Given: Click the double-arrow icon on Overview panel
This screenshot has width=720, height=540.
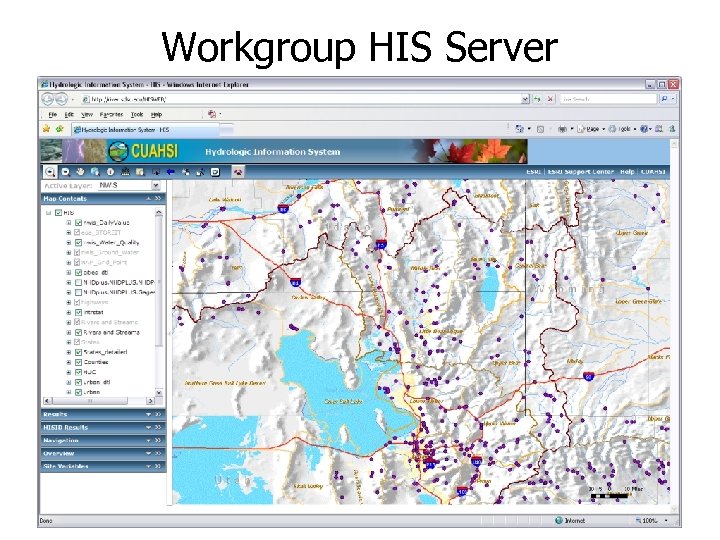Looking at the screenshot, I should pyautogui.click(x=158, y=453).
